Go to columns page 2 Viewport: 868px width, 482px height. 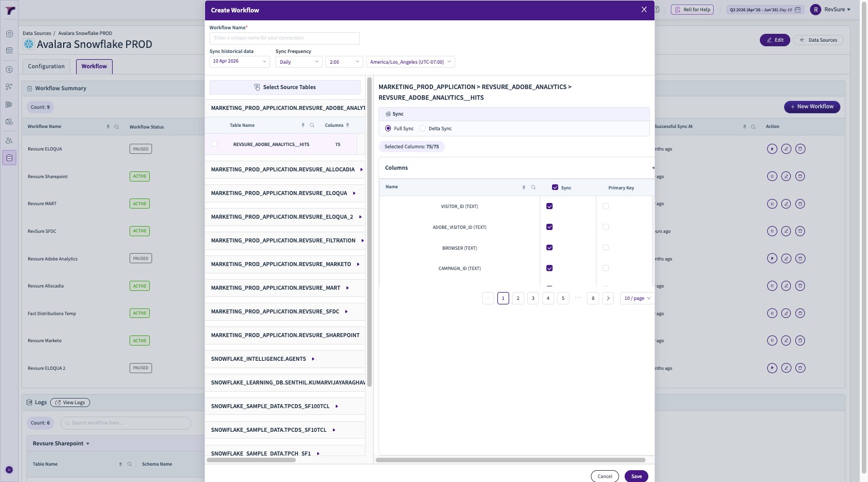pos(518,298)
